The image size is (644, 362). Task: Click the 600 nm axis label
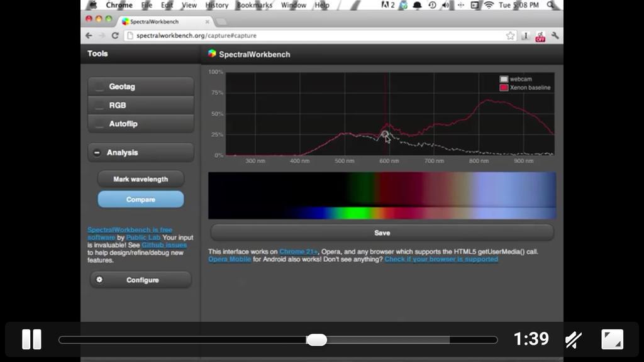tap(389, 161)
